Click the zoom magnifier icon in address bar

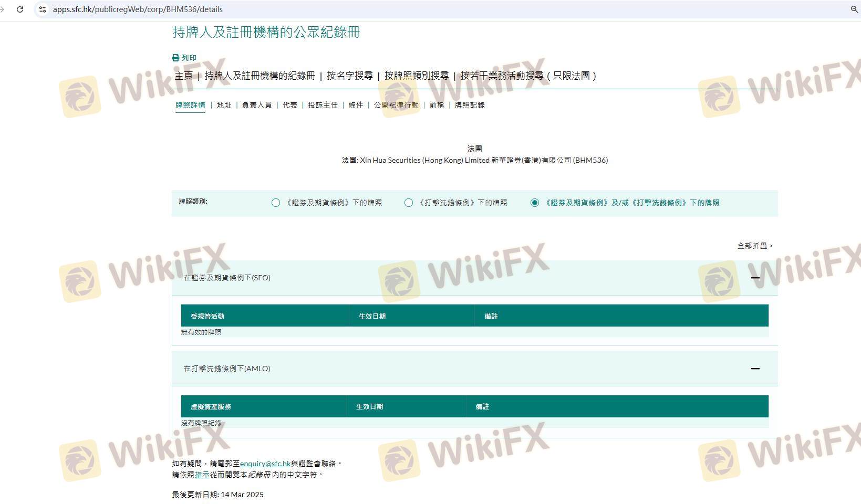click(x=854, y=9)
